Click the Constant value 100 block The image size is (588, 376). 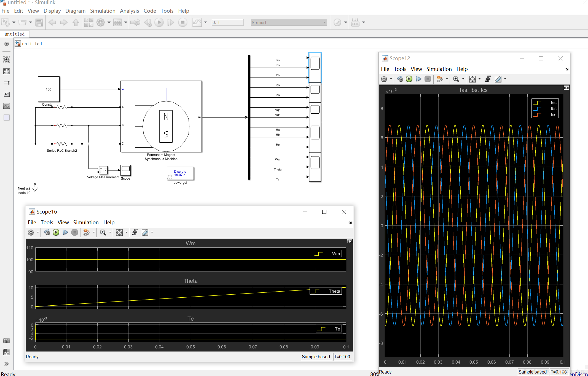click(49, 89)
